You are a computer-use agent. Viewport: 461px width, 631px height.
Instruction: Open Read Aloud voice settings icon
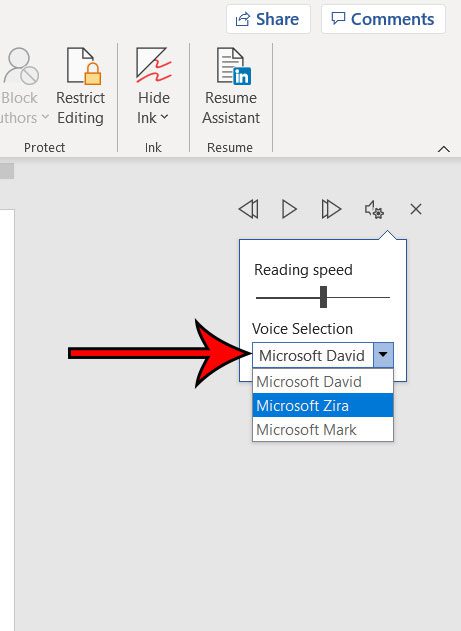tap(374, 210)
